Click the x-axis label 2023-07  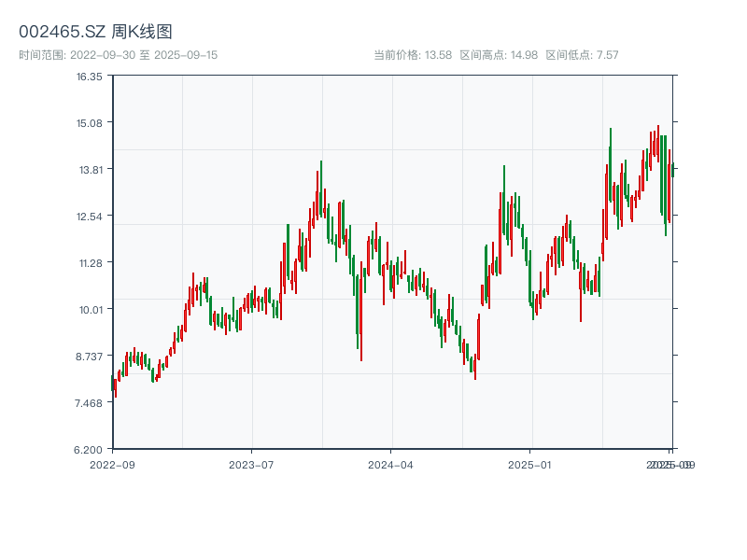click(x=251, y=465)
